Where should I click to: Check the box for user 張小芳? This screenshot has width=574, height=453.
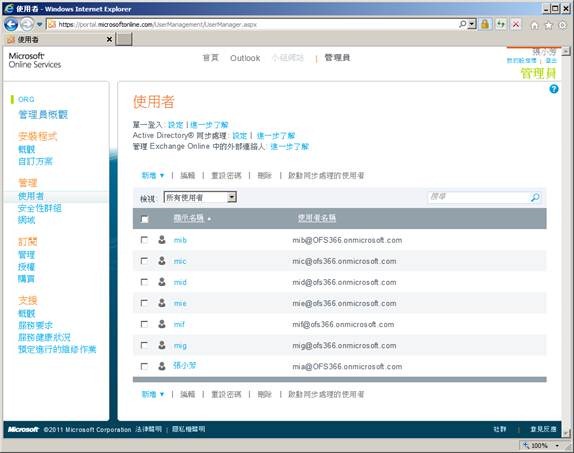click(145, 366)
